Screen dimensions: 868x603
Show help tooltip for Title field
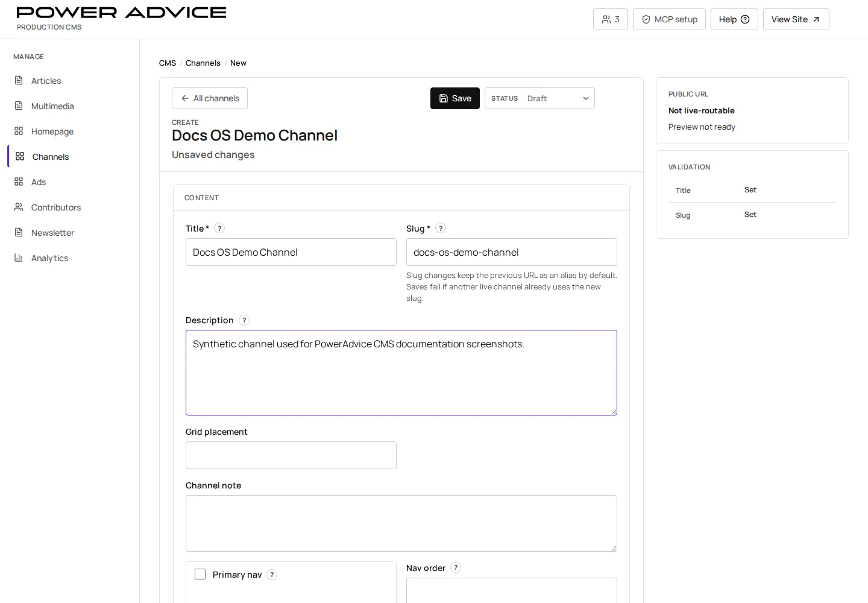pyautogui.click(x=219, y=228)
